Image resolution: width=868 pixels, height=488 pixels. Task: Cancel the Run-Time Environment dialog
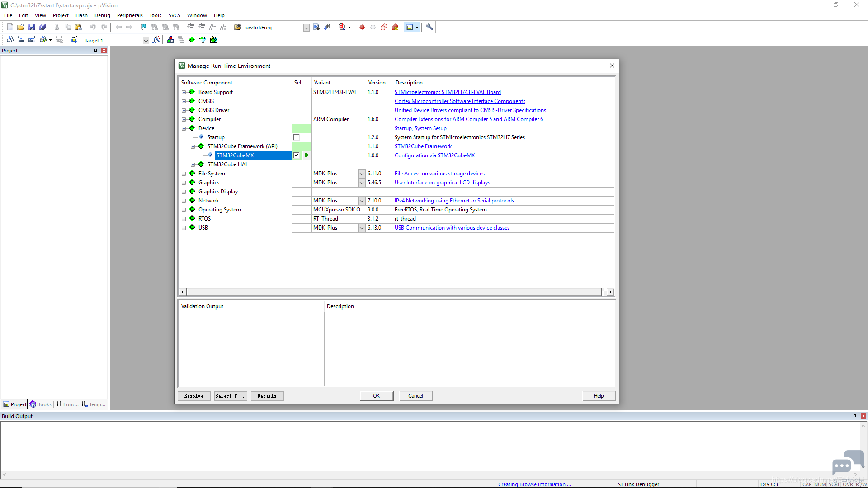(416, 396)
